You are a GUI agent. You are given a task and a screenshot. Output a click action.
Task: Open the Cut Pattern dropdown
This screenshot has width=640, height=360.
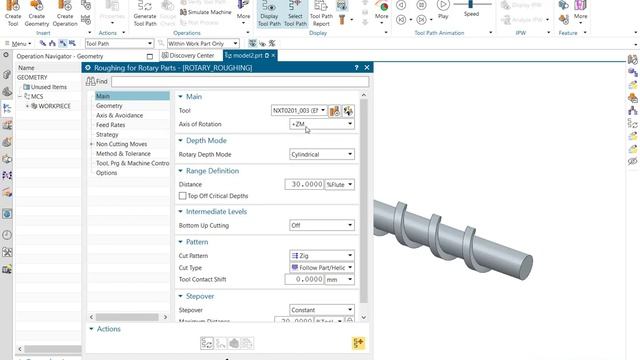[322, 256]
